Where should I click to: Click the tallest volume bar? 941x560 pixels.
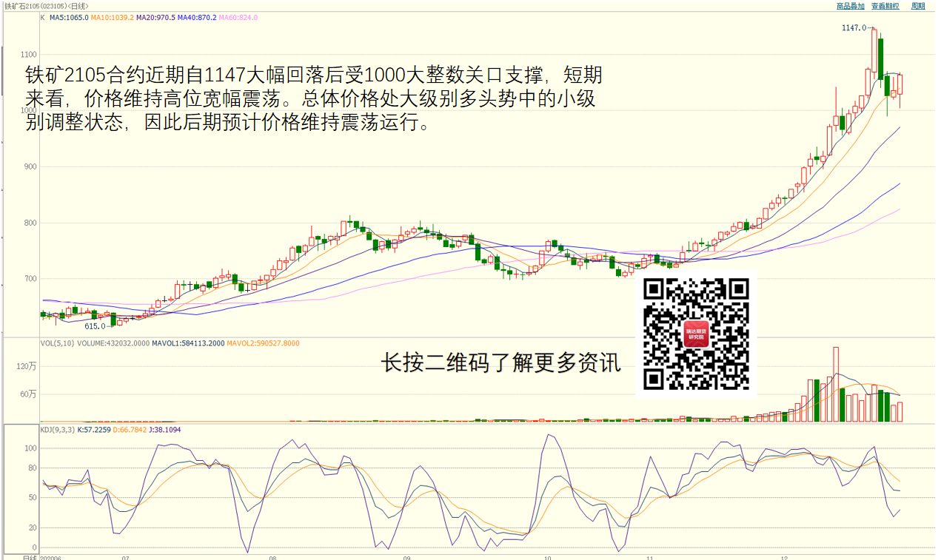[836, 384]
